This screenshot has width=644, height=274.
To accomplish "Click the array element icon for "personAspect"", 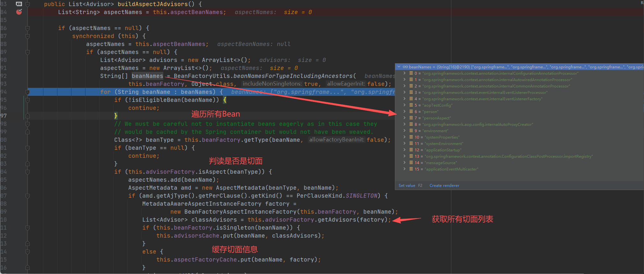I will pyautogui.click(x=411, y=118).
